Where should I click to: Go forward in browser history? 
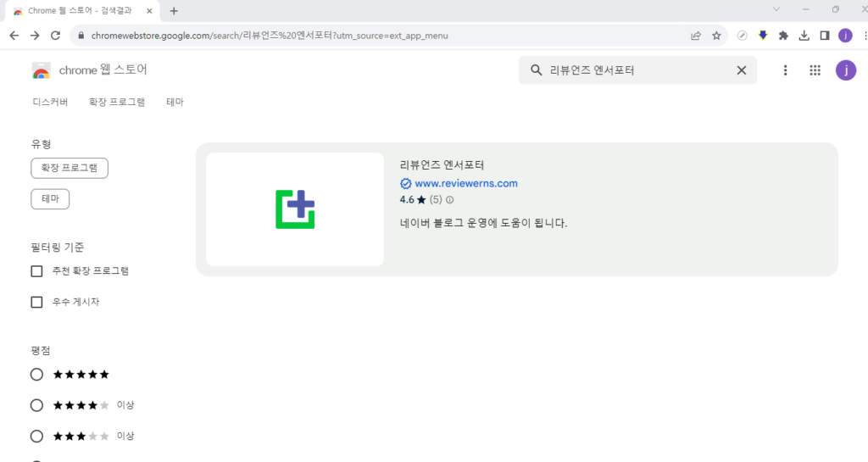[x=35, y=36]
